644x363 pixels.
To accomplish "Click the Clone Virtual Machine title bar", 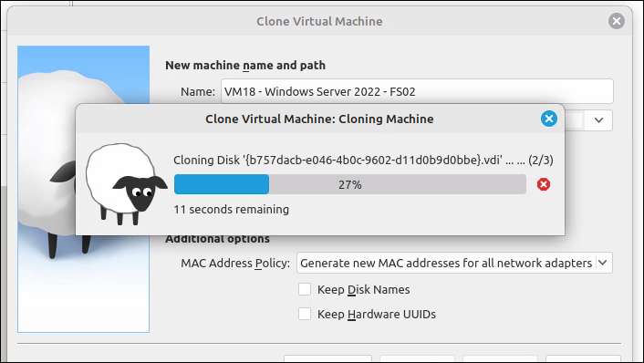I will 319,21.
